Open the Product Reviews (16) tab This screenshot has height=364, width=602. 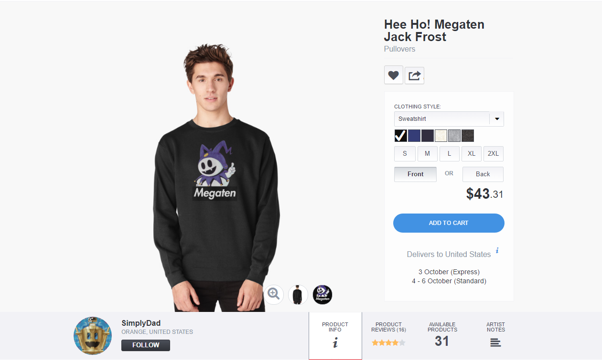(388, 327)
